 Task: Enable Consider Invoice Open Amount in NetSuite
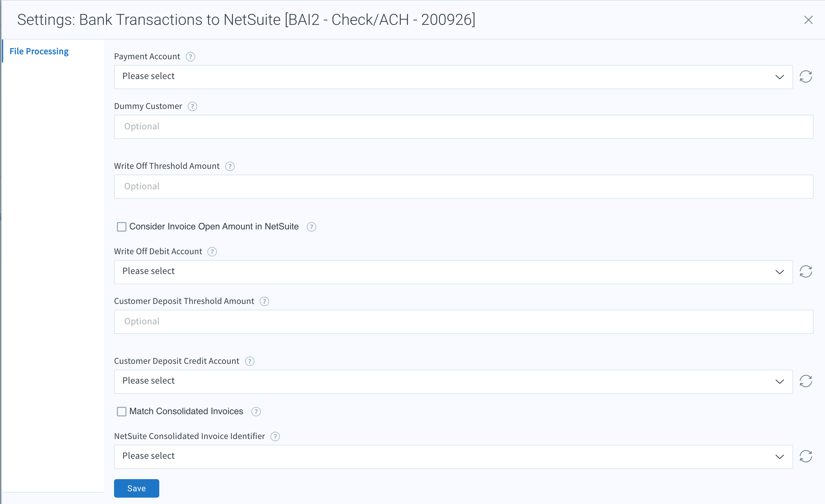[x=122, y=227]
